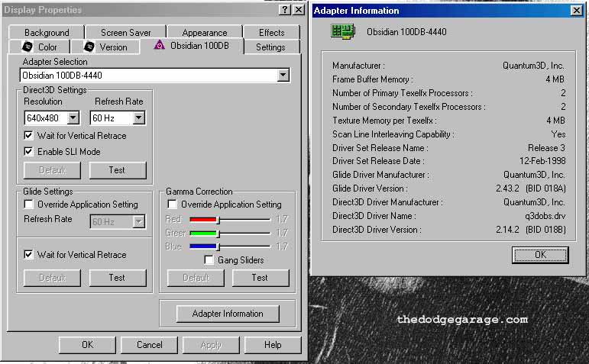Expand the Direct3D Resolution dropdown

coord(73,118)
